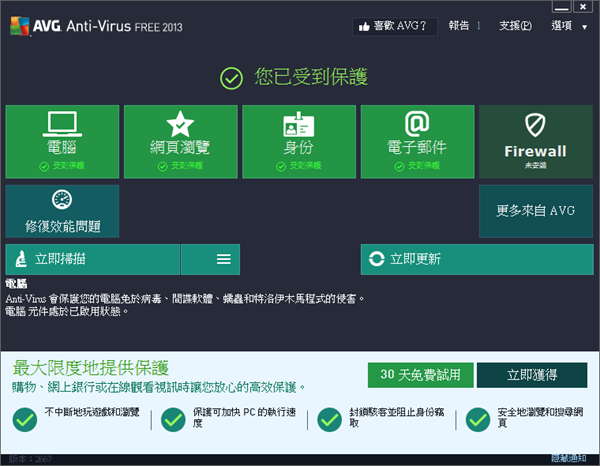Open the 修復效能問題 fix performance label
600x466 pixels.
(x=63, y=226)
